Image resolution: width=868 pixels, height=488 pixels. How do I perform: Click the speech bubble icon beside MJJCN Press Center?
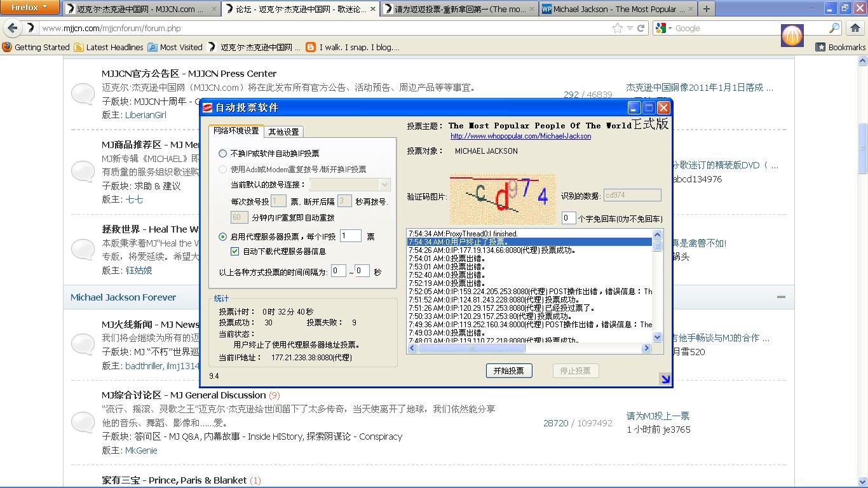pos(83,94)
